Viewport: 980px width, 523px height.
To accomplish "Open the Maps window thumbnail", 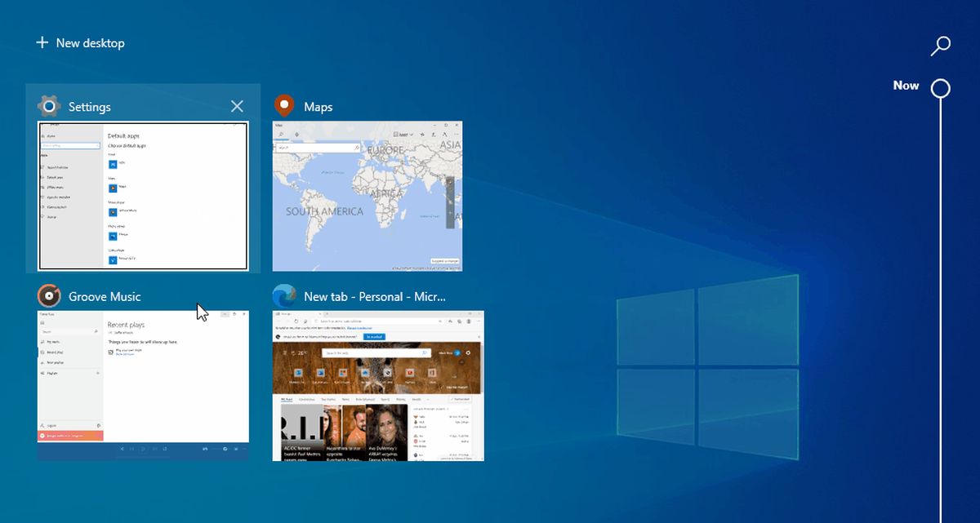I will click(x=367, y=196).
